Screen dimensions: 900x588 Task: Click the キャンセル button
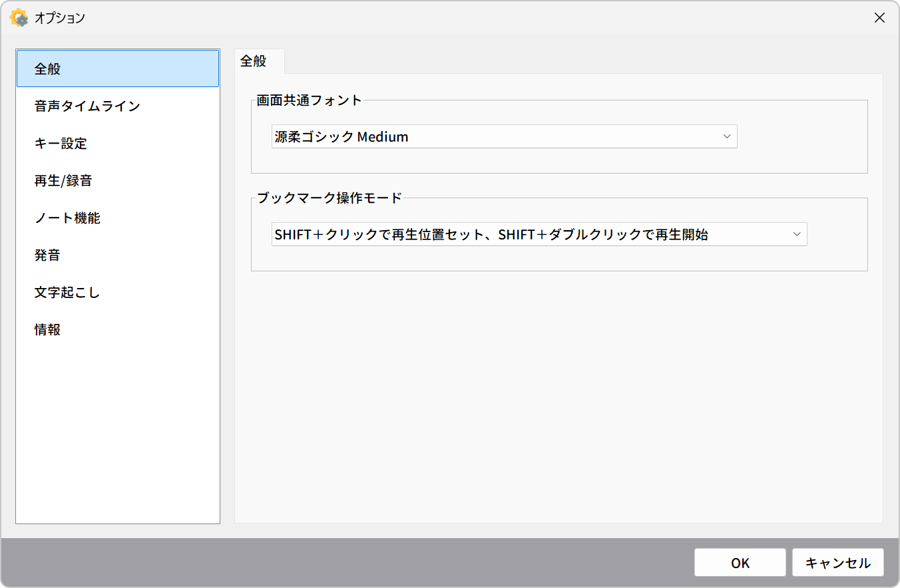coord(838,563)
